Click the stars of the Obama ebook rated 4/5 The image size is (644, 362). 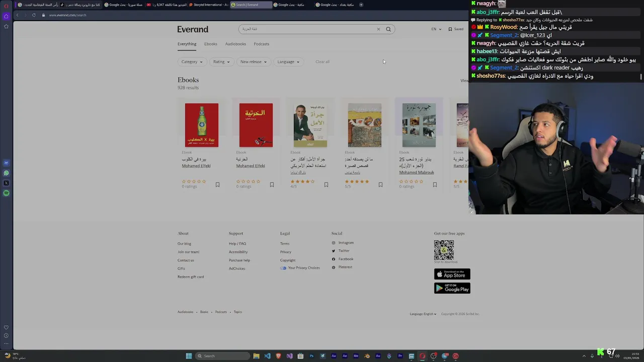point(302,182)
